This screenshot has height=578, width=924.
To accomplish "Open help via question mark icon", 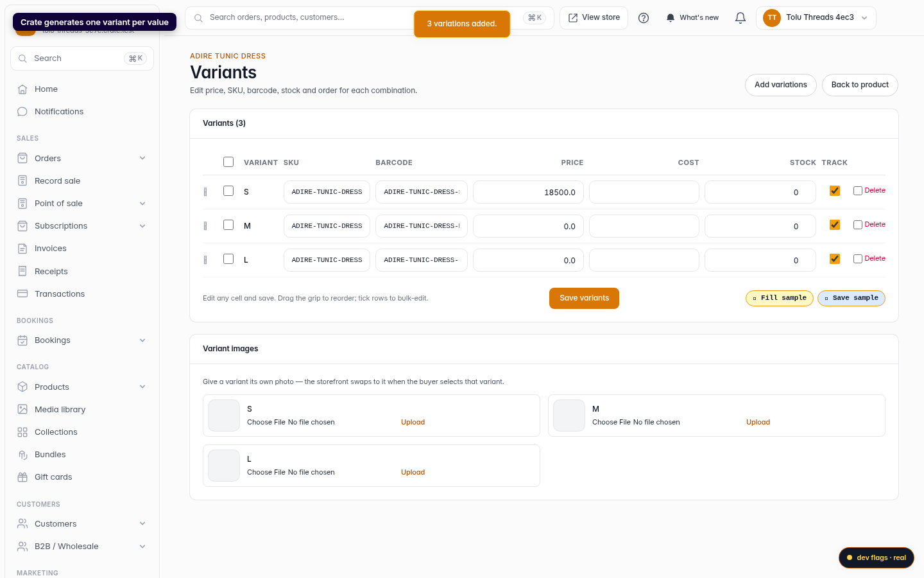I will point(644,18).
